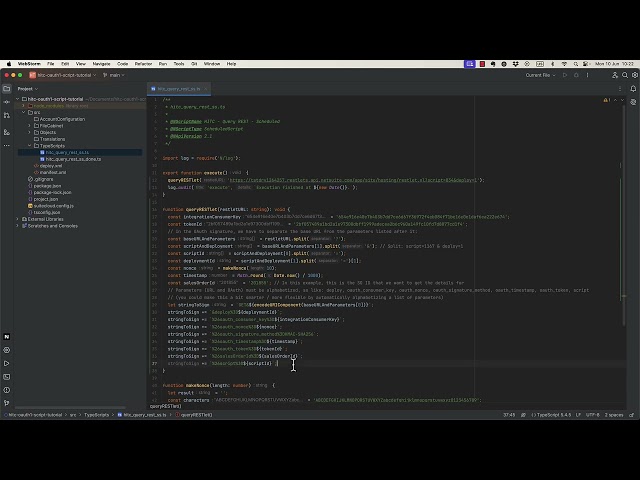Open the Problems tool window icon
This screenshot has height=480, width=640.
click(7, 390)
